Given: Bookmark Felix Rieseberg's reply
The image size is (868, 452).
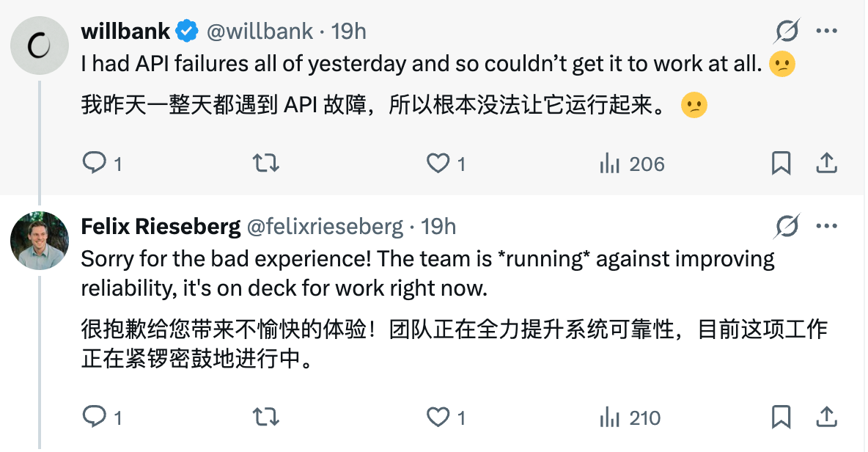Looking at the screenshot, I should [x=781, y=418].
